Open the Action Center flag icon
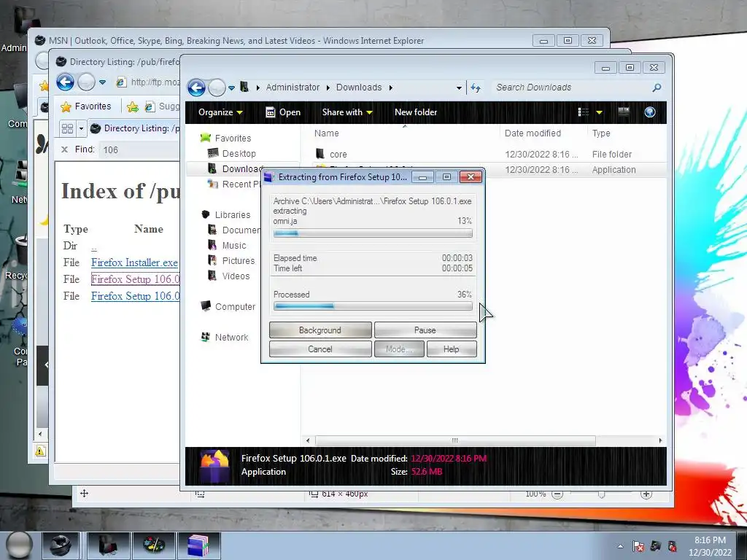This screenshot has height=560, width=747. coord(638,545)
